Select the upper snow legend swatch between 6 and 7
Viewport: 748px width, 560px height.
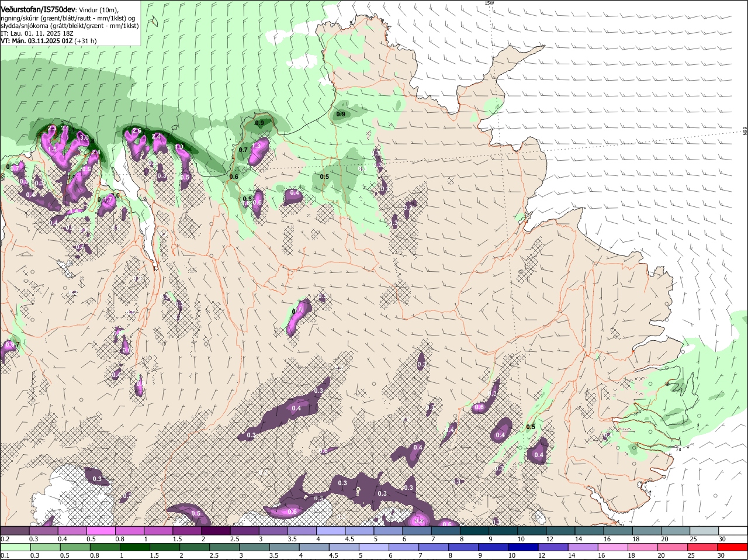click(417, 530)
